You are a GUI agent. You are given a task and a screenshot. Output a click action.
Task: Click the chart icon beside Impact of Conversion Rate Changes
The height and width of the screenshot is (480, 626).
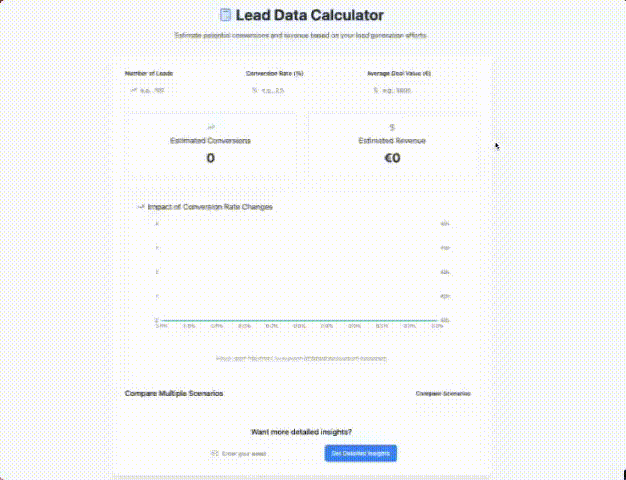coord(140,207)
